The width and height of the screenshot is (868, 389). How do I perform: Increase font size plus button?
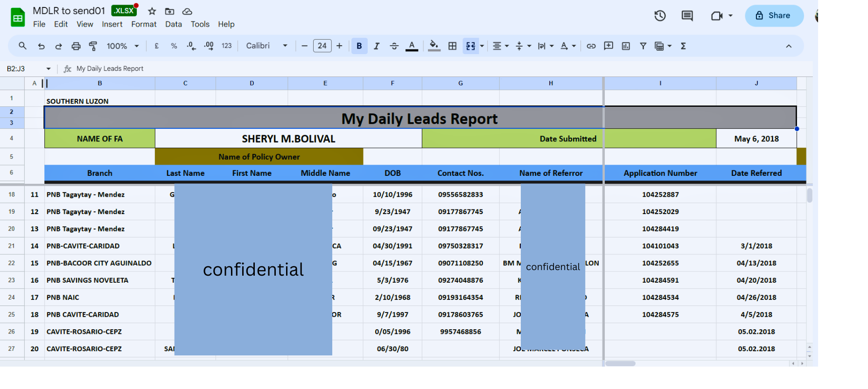(339, 46)
